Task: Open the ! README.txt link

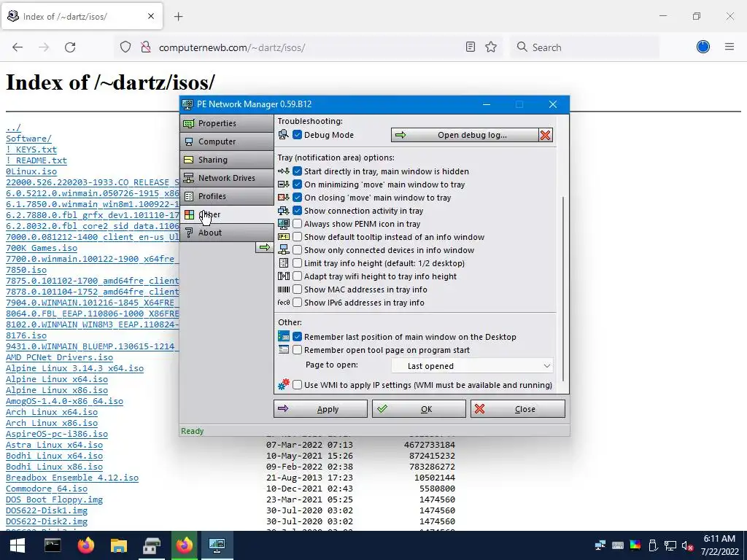Action: (36, 160)
